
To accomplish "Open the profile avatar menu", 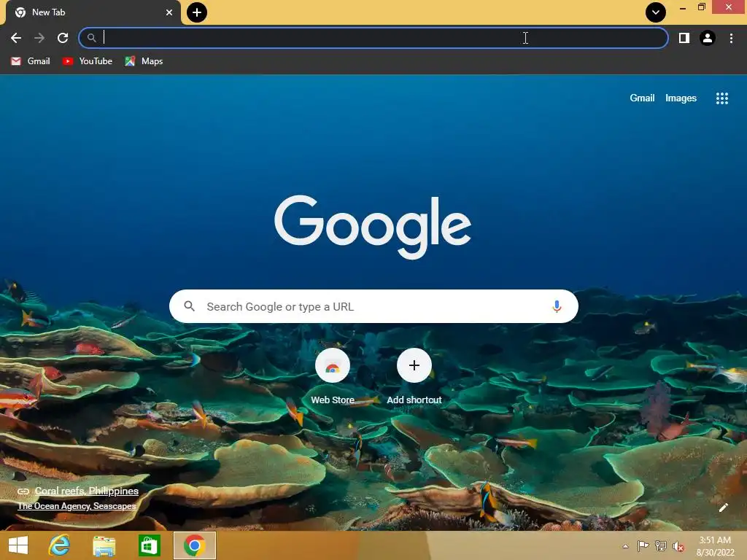I will (708, 38).
